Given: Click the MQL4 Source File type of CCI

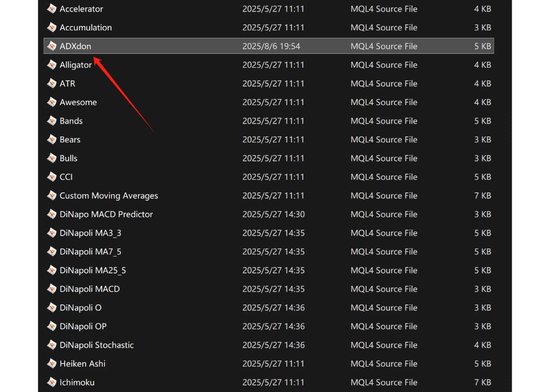Looking at the screenshot, I should [384, 177].
